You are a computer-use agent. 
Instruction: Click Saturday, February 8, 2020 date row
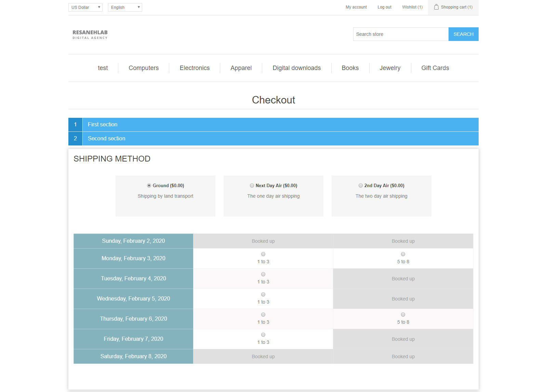(x=133, y=356)
